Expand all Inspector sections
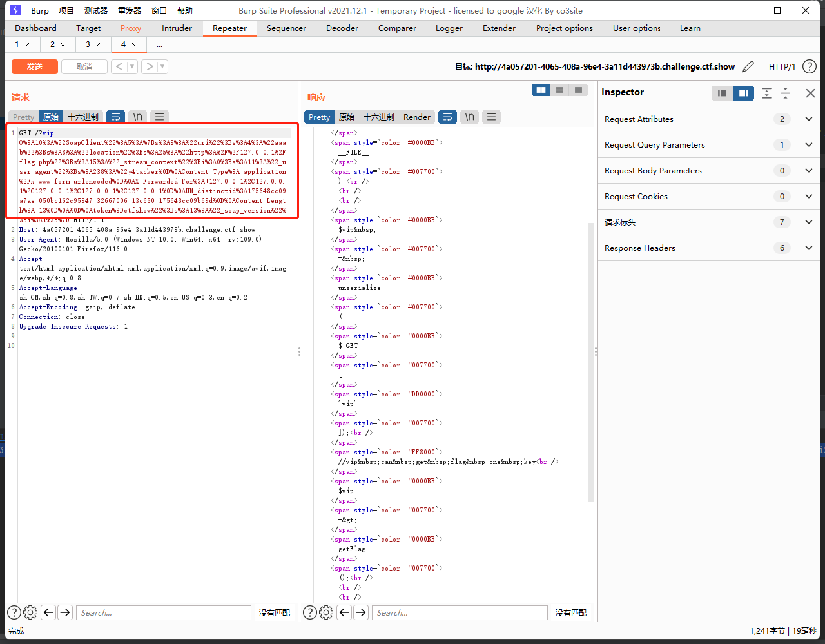This screenshot has height=644, width=825. [766, 93]
